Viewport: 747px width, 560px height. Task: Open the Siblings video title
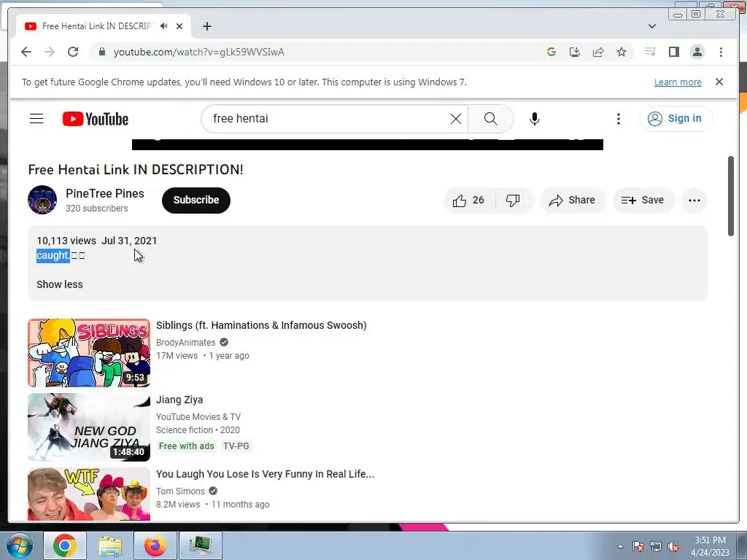(261, 325)
